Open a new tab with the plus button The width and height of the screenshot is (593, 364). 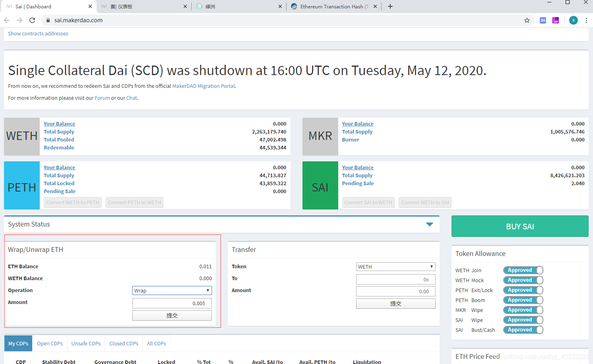pos(390,6)
